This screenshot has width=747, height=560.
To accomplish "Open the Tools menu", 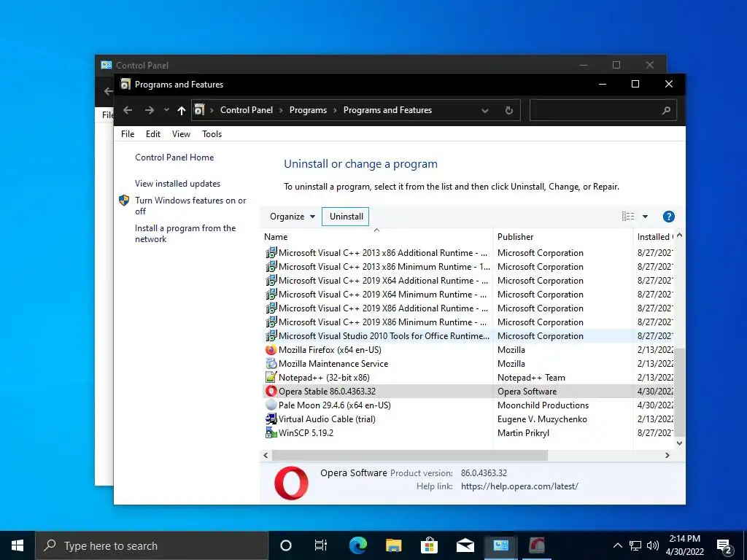I will point(212,134).
